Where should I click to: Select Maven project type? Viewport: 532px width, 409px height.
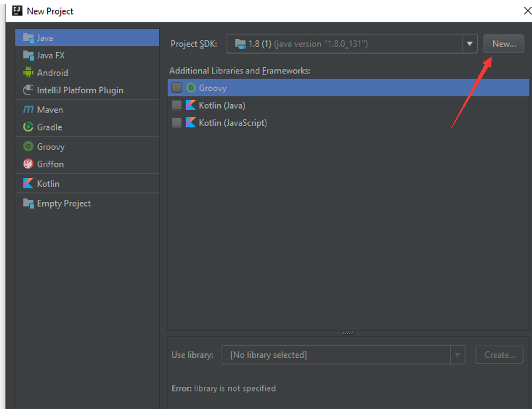click(x=87, y=110)
